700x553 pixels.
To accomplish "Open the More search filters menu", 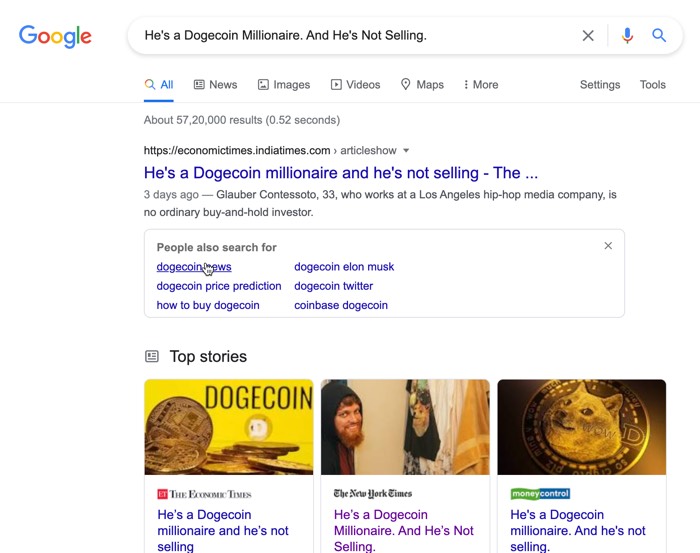I will coord(481,84).
